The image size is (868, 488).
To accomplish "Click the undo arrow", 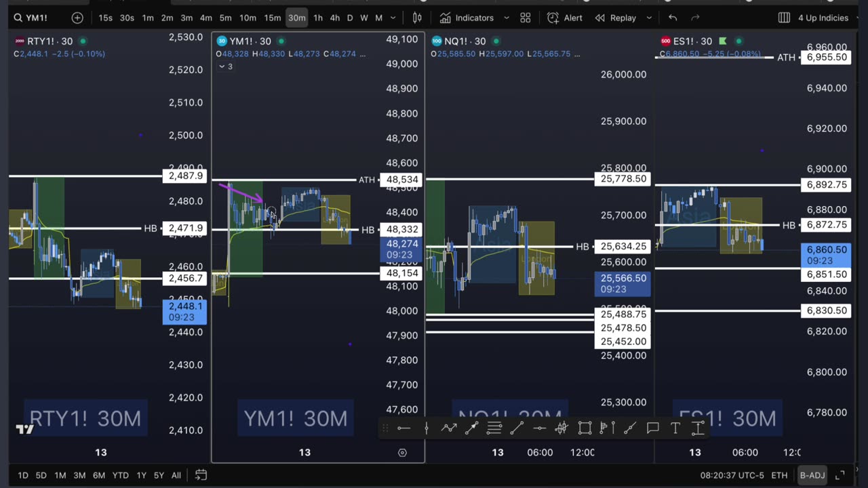I will 673,18.
